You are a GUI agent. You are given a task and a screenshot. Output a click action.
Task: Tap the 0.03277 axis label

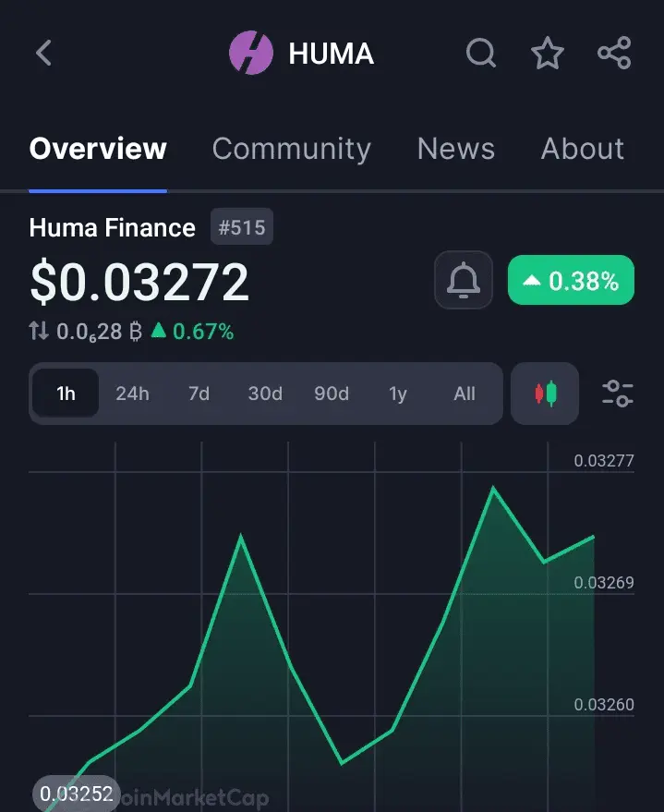coord(603,460)
